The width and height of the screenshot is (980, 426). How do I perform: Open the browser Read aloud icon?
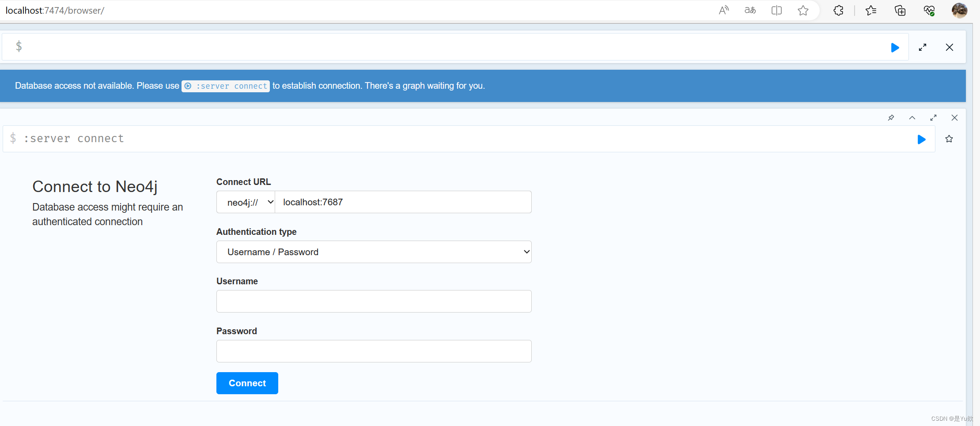coord(723,10)
